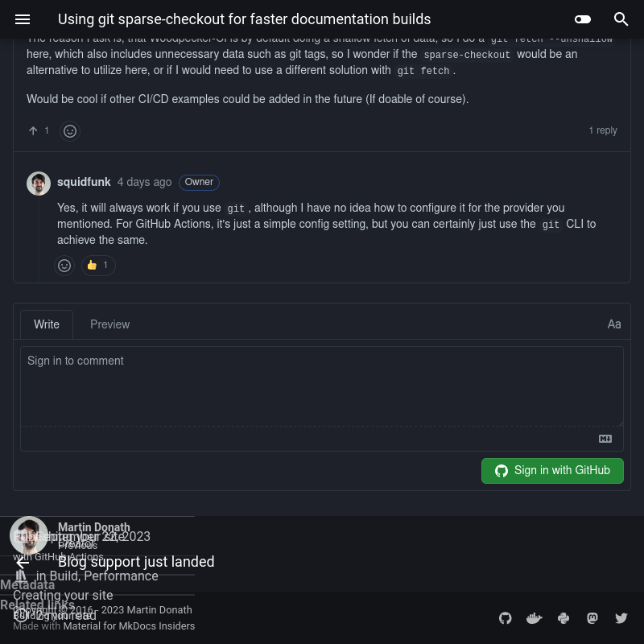Toggle the thumbs up reaction on squidfunk's reply
This screenshot has width=644, height=644.
[97, 265]
